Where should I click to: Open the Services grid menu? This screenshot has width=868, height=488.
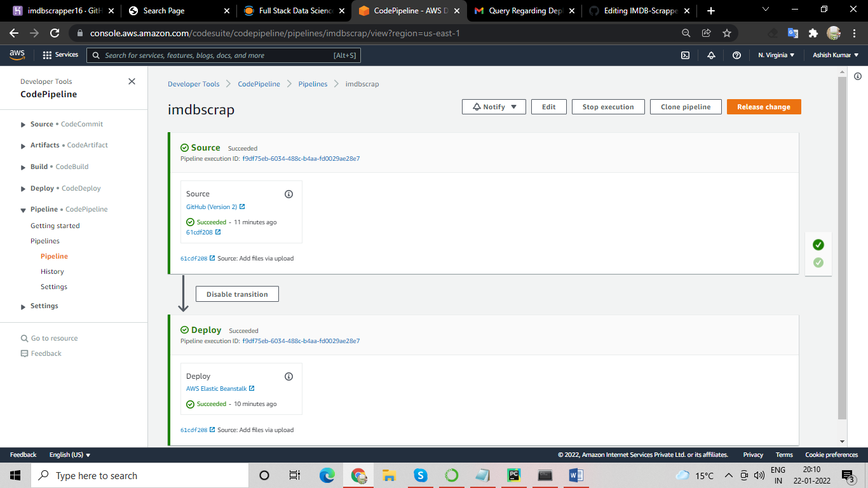point(60,55)
